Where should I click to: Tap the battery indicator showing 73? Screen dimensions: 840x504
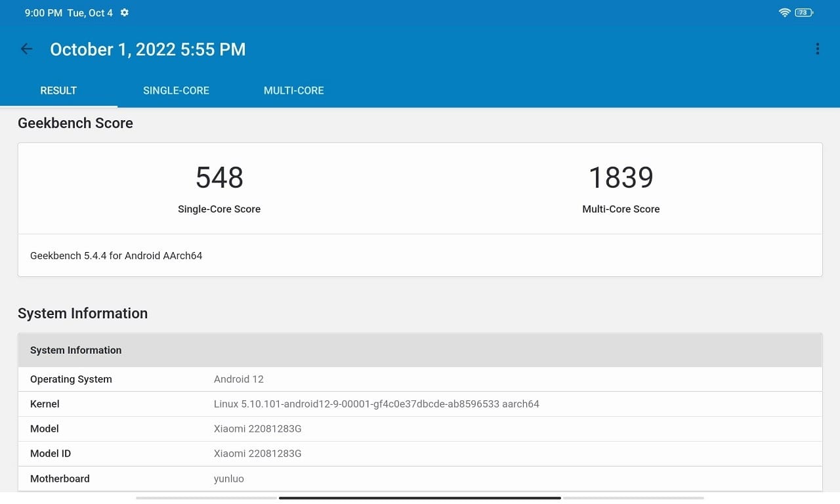point(802,12)
